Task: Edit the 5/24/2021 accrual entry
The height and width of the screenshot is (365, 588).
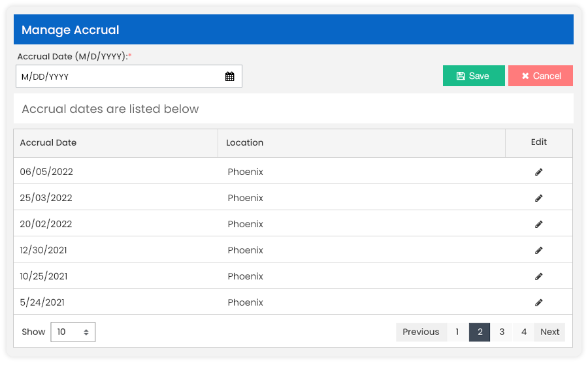Action: tap(538, 302)
